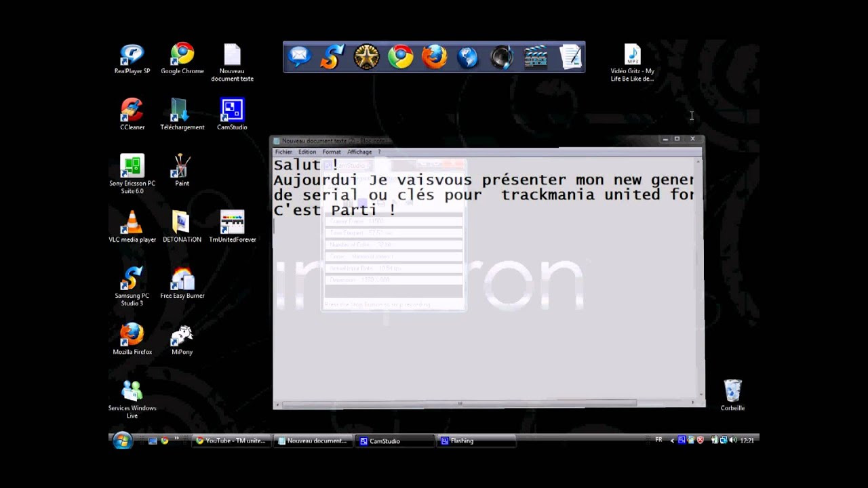Open Google Chrome desktop shortcut

pyautogui.click(x=182, y=59)
